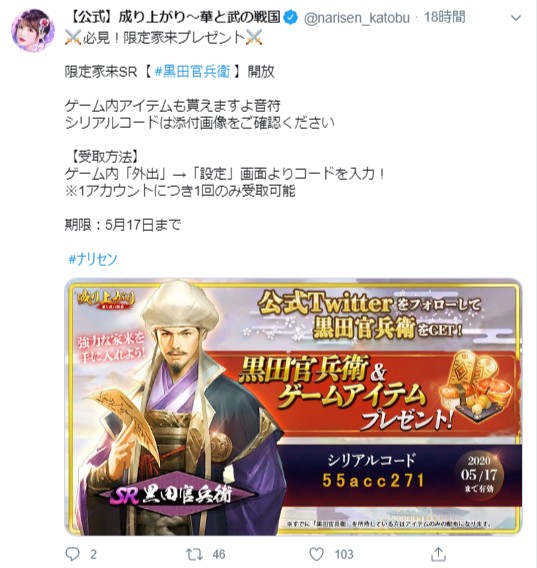
Task: Retweet this post via the retweet icon
Action: [194, 554]
